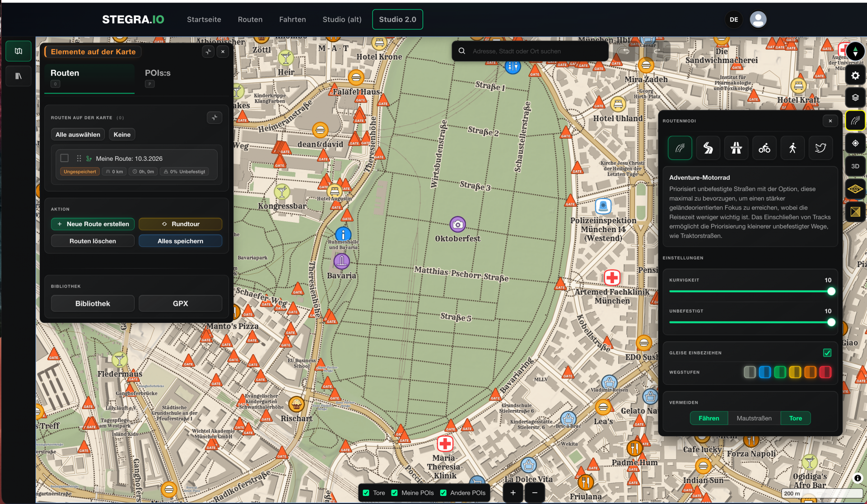
Task: Select the pedestrian walking routing mode
Action: click(x=792, y=148)
